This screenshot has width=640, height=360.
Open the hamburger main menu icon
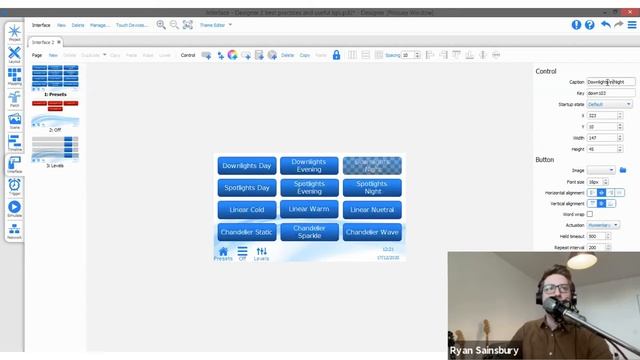tap(632, 25)
